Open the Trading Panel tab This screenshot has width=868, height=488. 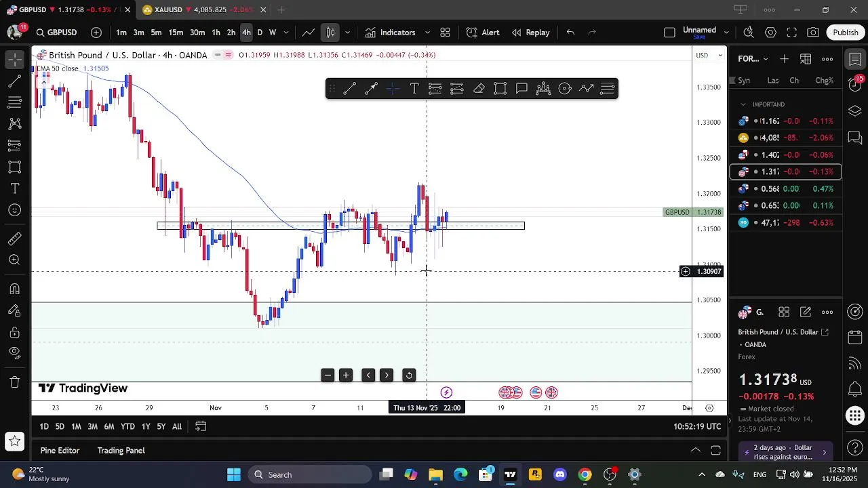121,451
